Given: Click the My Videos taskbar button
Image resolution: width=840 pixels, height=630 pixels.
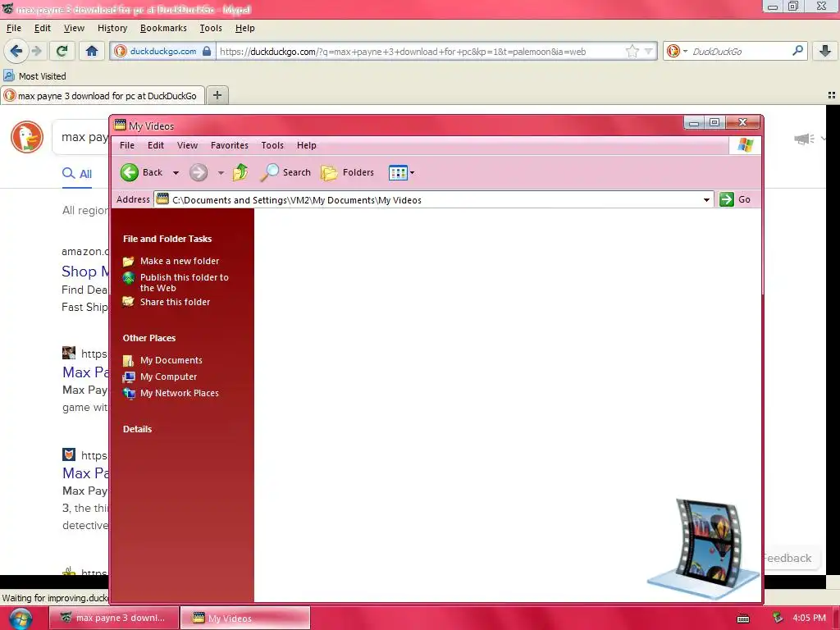Looking at the screenshot, I should (x=244, y=618).
